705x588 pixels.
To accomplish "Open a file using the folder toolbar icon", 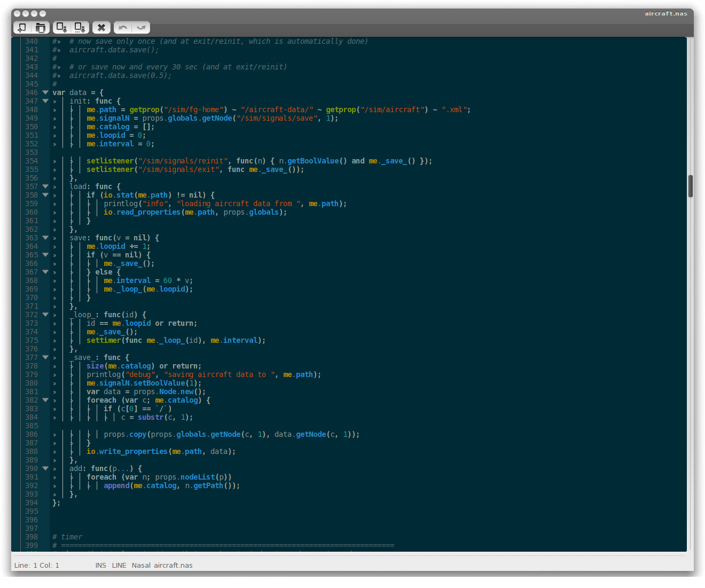I will (x=41, y=27).
